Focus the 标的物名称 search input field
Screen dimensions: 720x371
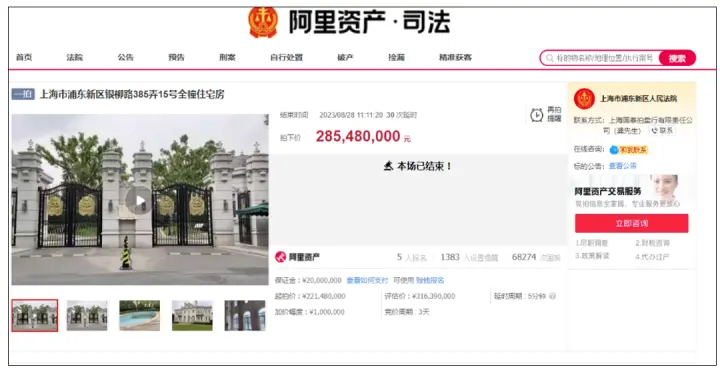click(x=604, y=58)
